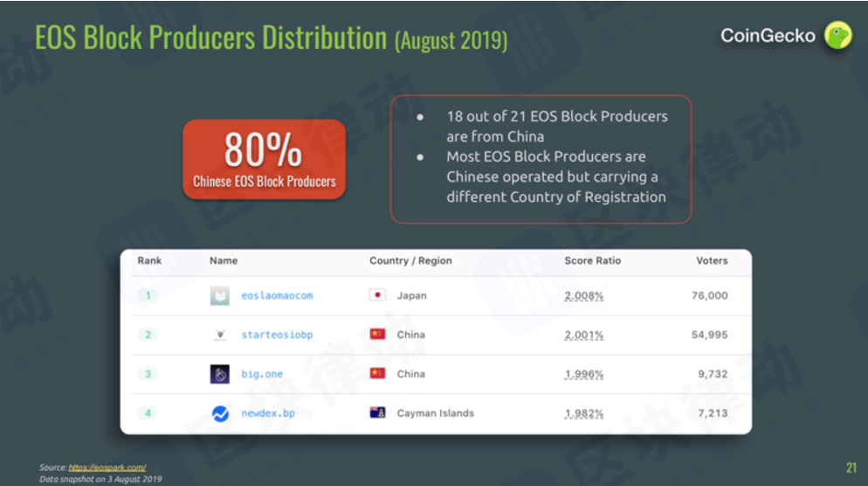The width and height of the screenshot is (868, 486).
Task: Click the big.one producer logo icon
Action: point(220,374)
